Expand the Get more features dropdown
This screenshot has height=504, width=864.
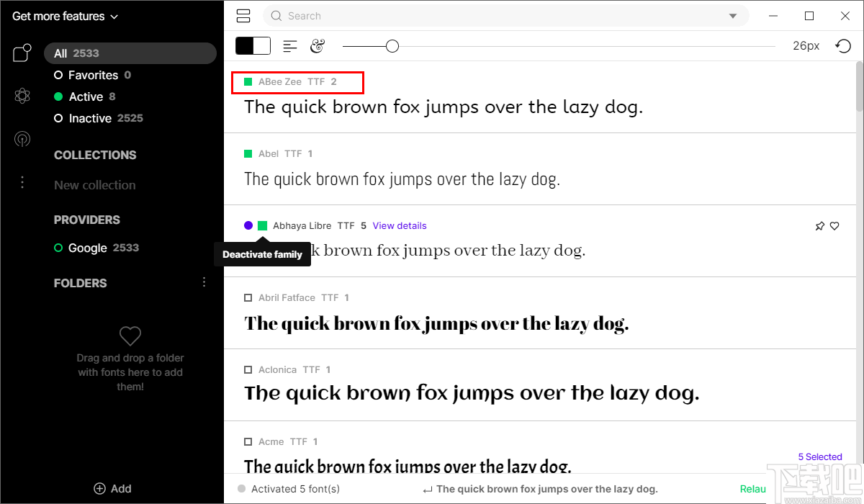coord(66,16)
